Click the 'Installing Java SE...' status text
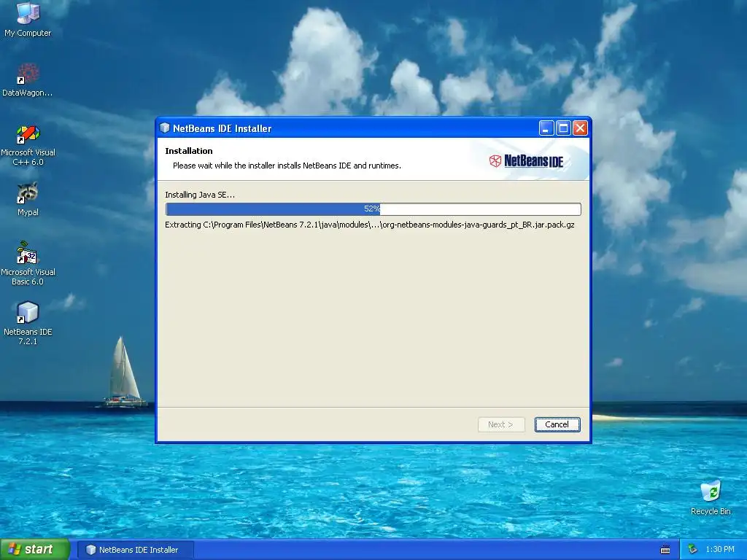This screenshot has height=560, width=747. pyautogui.click(x=200, y=195)
